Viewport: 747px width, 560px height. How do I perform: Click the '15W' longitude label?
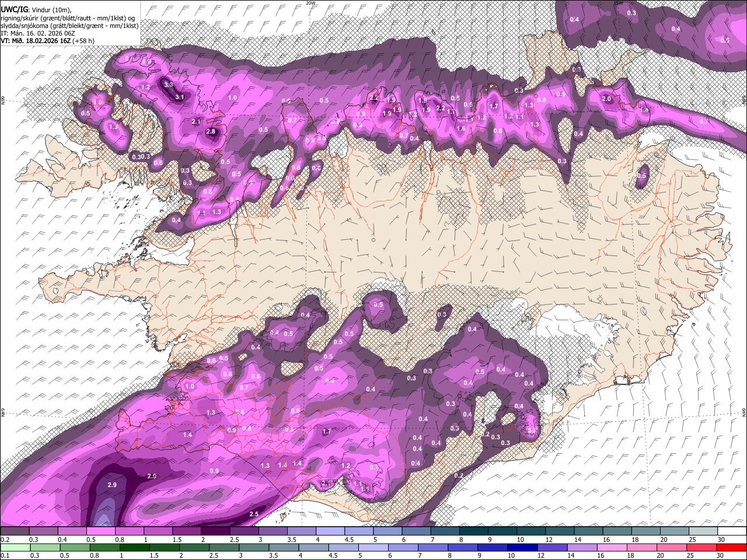[619, 3]
